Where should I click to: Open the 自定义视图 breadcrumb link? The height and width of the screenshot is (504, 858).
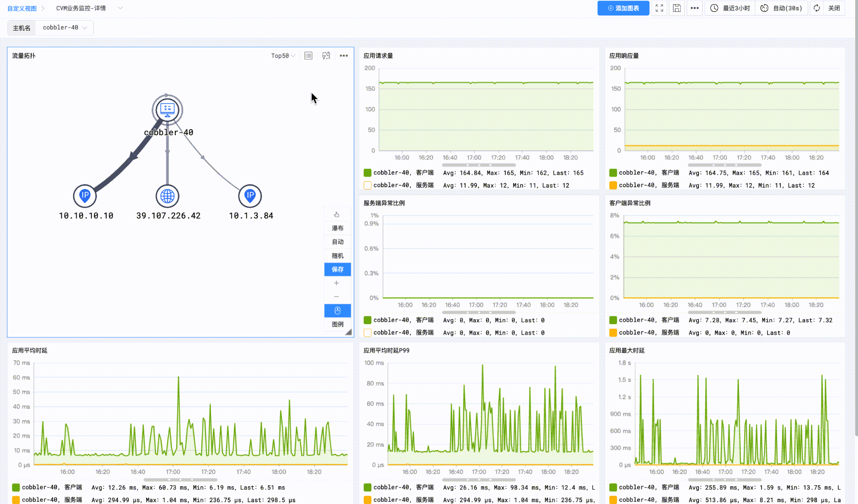[x=22, y=8]
